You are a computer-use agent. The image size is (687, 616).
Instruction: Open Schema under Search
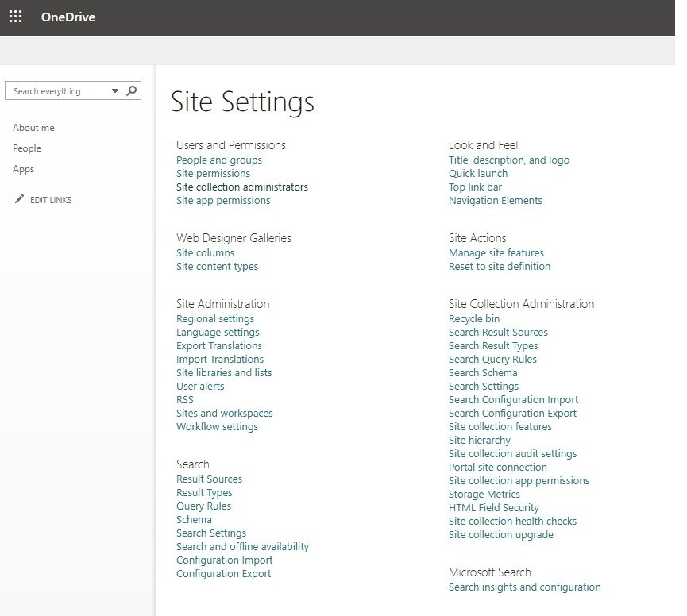pyautogui.click(x=194, y=520)
